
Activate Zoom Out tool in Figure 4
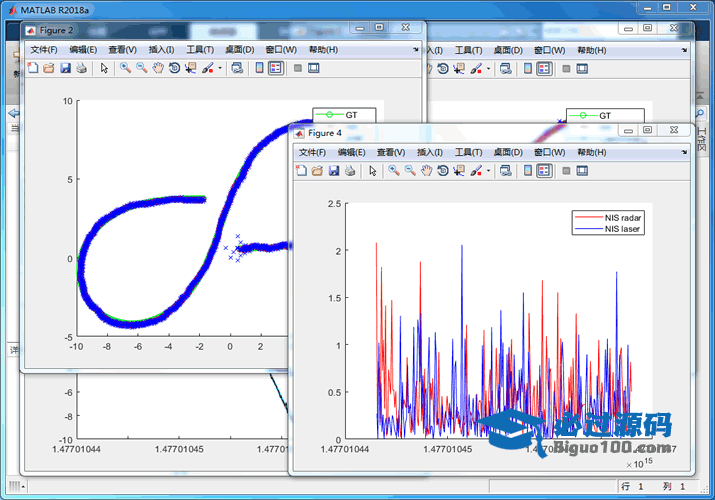[410, 171]
